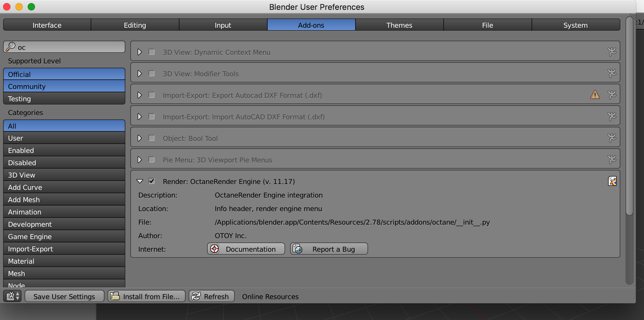Choose the Mesh category

point(64,274)
